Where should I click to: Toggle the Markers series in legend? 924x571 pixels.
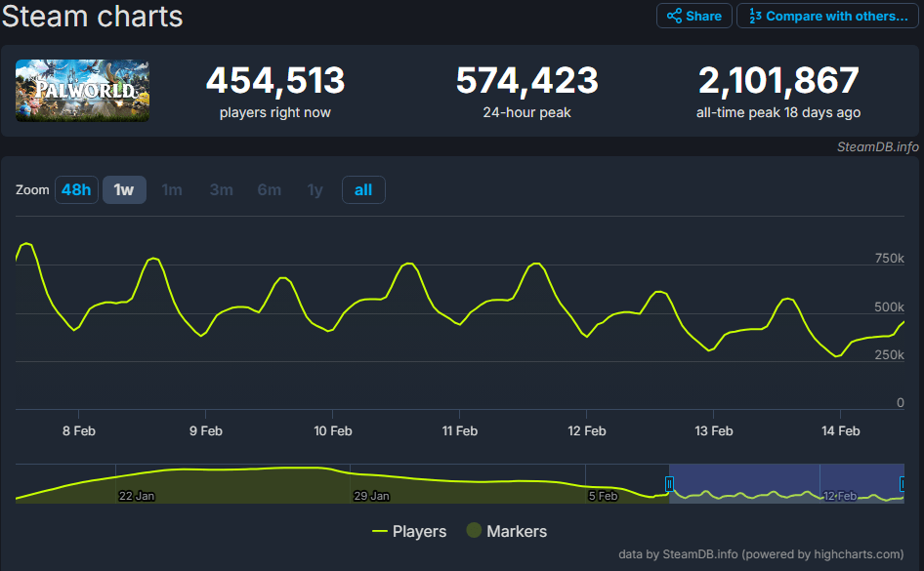click(x=507, y=532)
